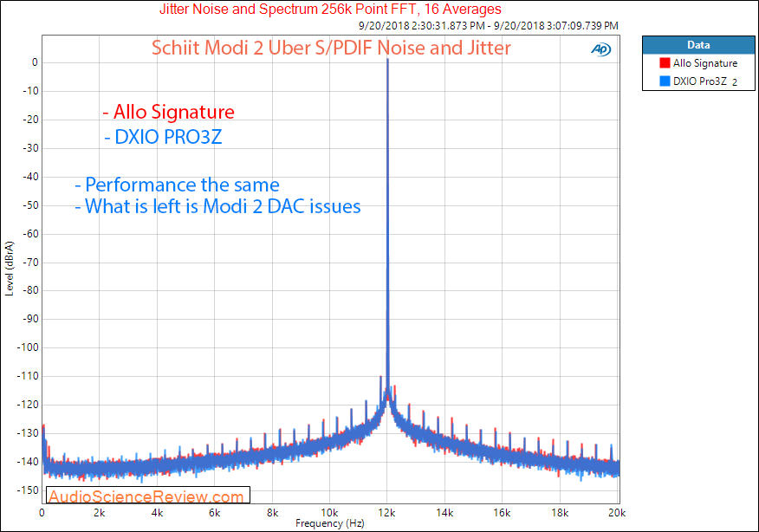Click the blue '- DXIO PRO3Z' annotation
Screen dimensions: 759x532
click(163, 137)
